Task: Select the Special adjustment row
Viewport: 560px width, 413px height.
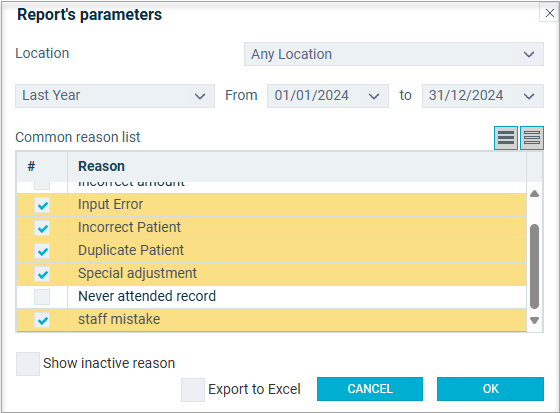Action: pyautogui.click(x=271, y=274)
